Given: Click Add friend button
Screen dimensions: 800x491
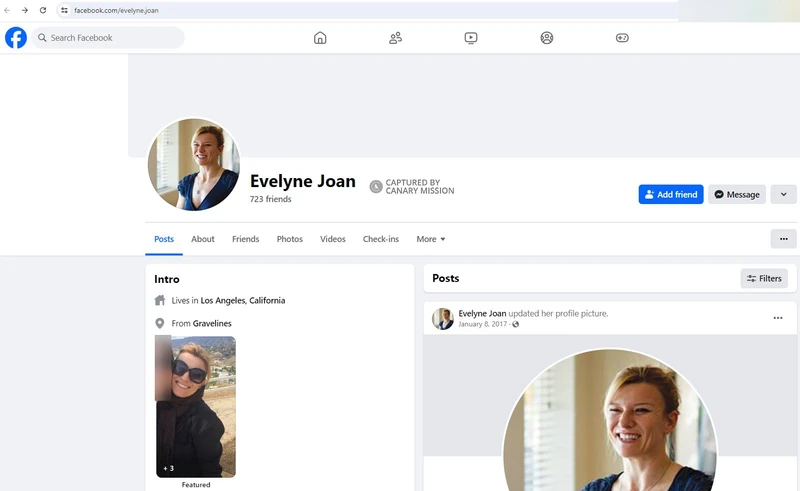Looking at the screenshot, I should coord(671,194).
